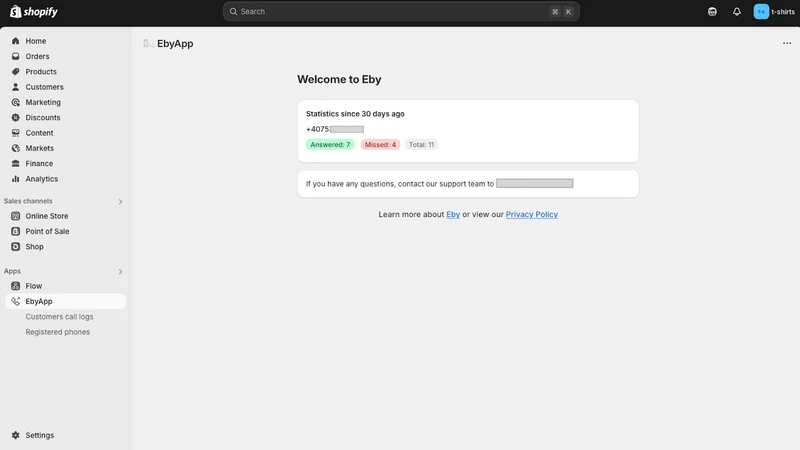The width and height of the screenshot is (800, 450).
Task: Click the Content icon
Action: pyautogui.click(x=15, y=133)
